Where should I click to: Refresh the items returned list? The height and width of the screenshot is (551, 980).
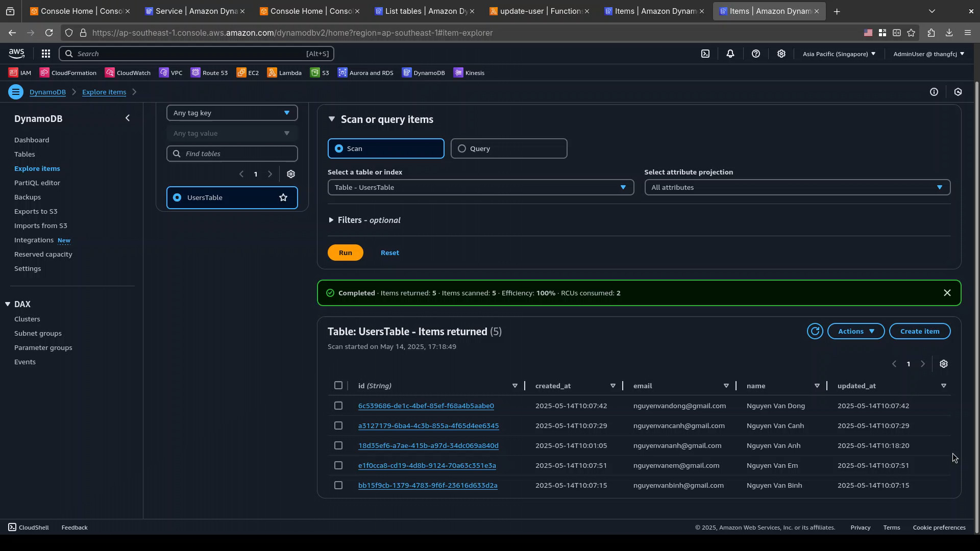[815, 331]
